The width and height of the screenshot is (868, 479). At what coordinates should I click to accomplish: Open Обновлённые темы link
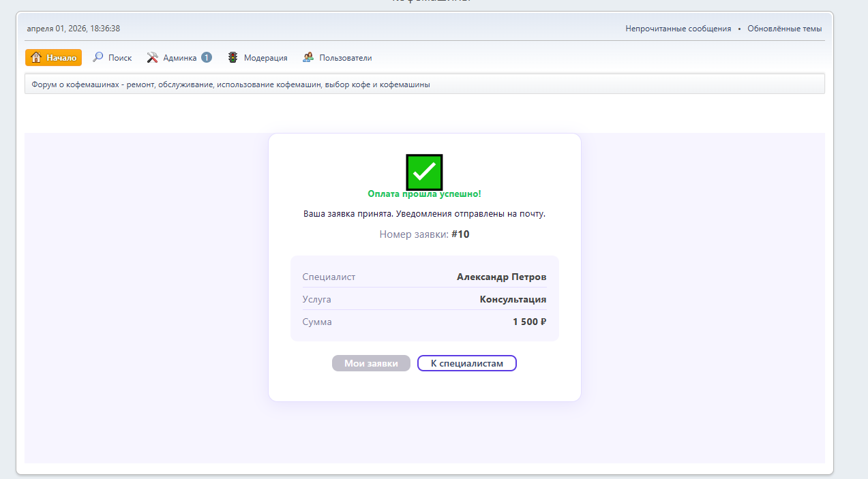pyautogui.click(x=784, y=29)
